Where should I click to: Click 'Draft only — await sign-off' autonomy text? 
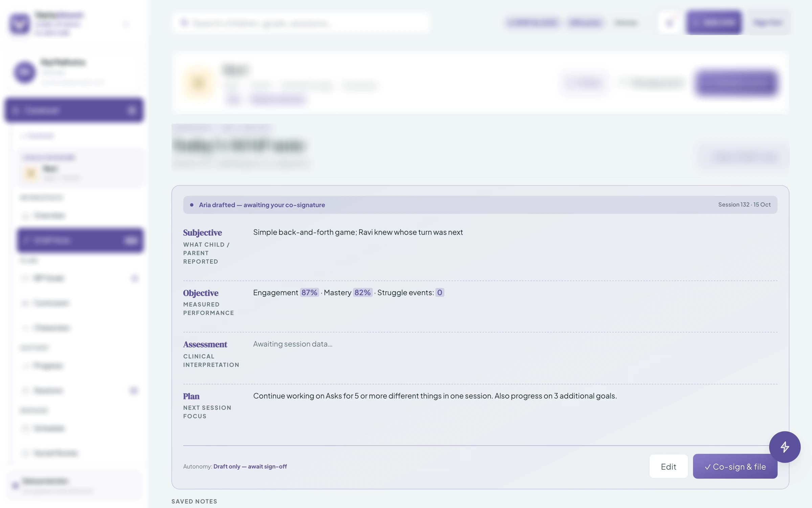pyautogui.click(x=250, y=466)
